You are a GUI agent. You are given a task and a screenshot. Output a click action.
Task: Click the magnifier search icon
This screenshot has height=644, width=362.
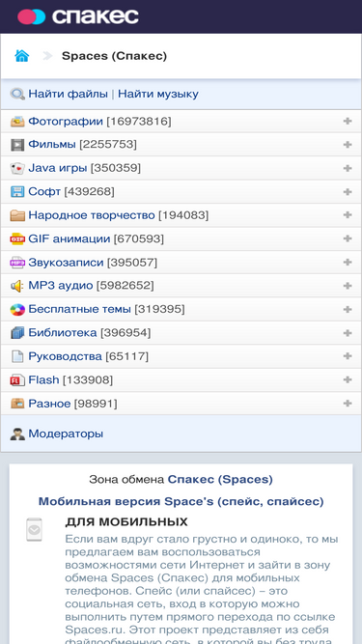(17, 94)
